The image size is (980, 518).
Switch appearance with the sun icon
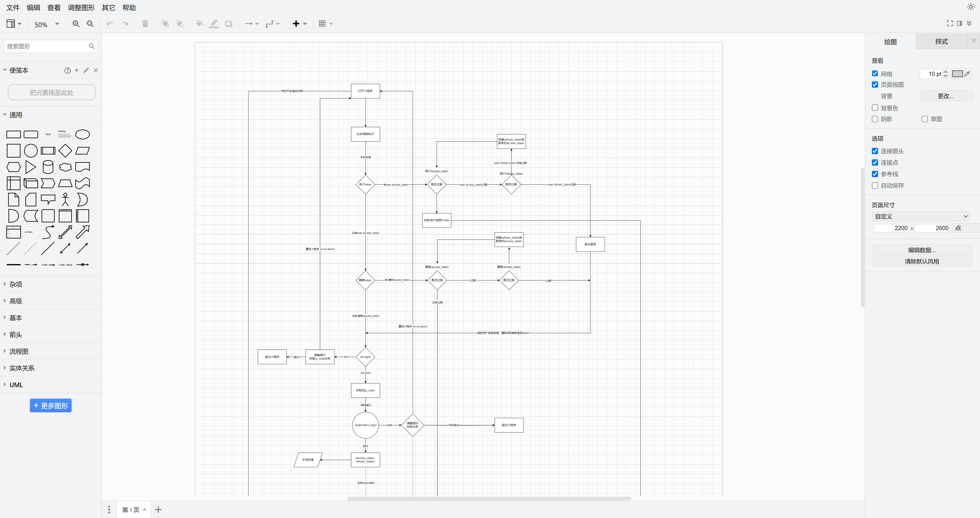970,7
